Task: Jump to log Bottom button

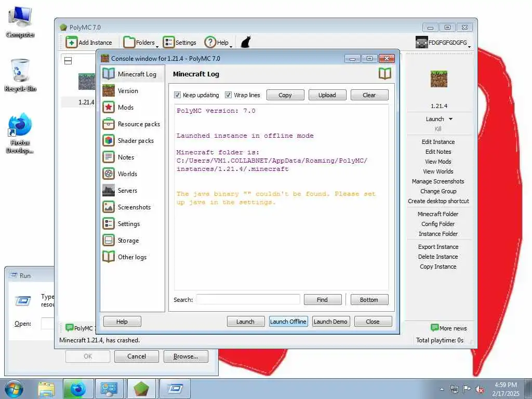Action: click(369, 300)
